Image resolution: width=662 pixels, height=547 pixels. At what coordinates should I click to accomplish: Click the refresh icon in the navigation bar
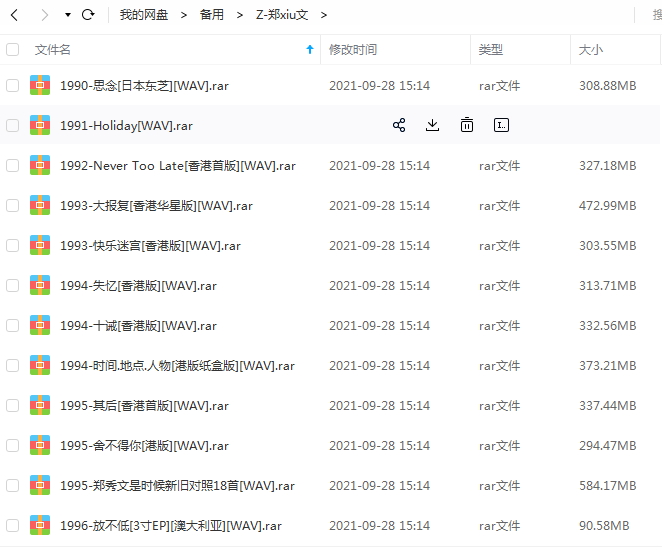pyautogui.click(x=88, y=15)
